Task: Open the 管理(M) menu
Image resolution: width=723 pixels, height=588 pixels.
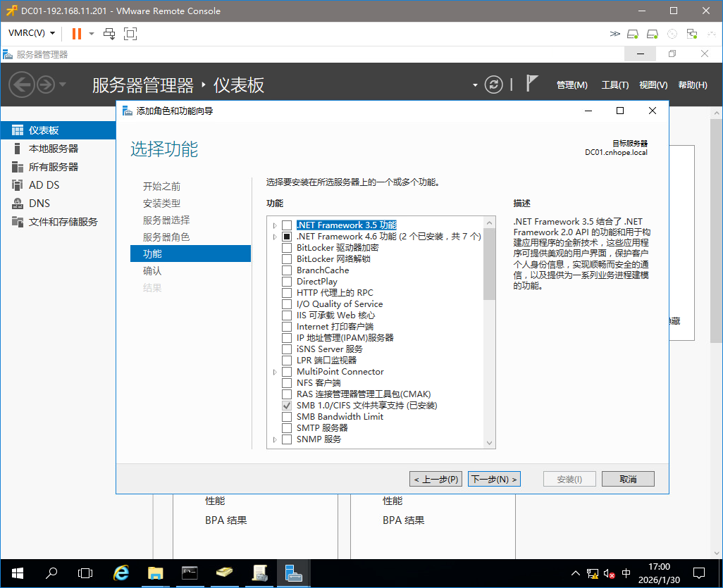Action: (571, 85)
